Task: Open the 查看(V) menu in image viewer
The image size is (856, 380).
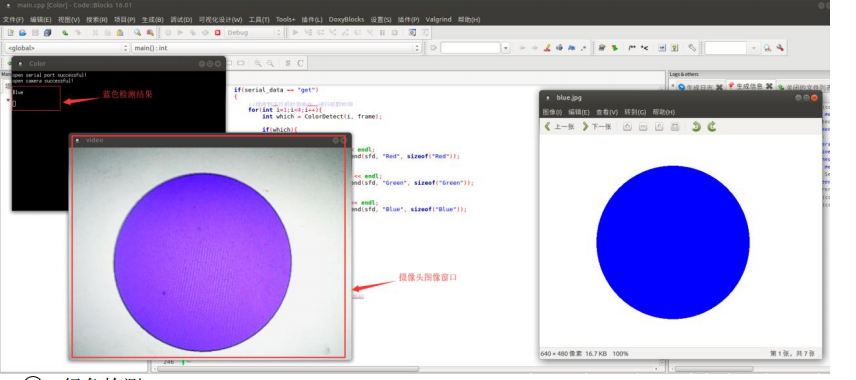Action: click(607, 112)
